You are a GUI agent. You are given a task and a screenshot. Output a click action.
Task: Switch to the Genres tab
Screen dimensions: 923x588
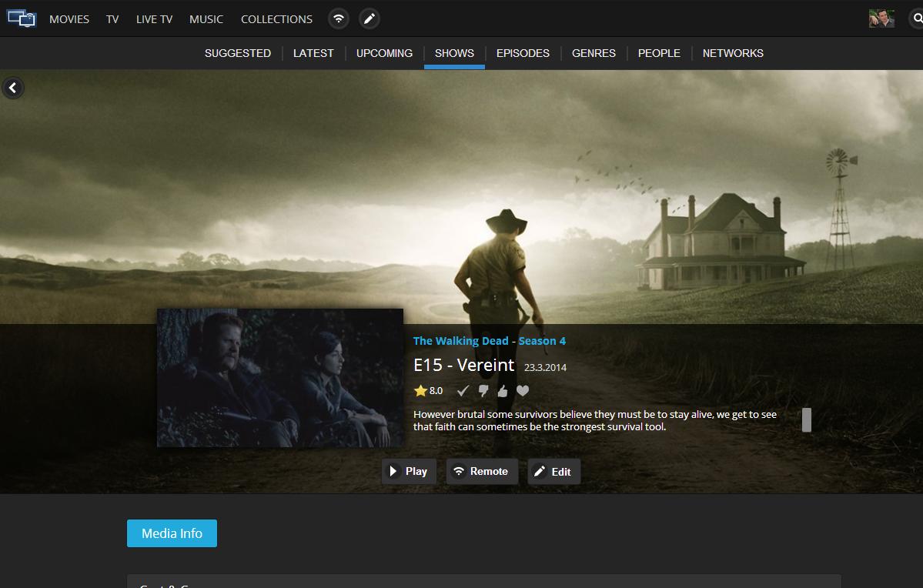click(x=594, y=54)
